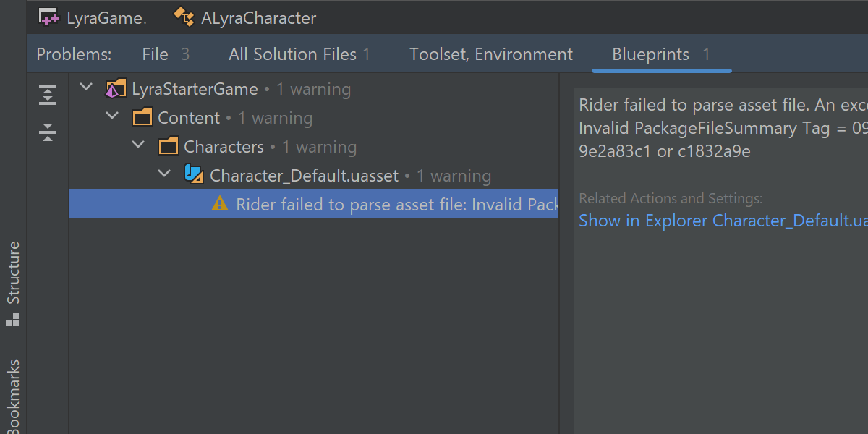
Task: Click the yellow warning triangle icon
Action: (x=220, y=205)
